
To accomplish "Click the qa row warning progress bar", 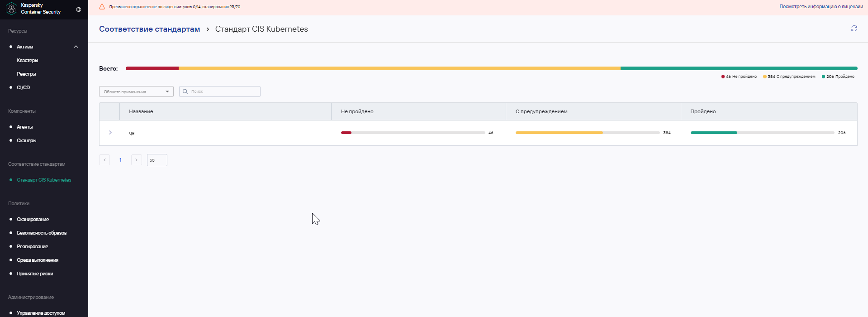I will (x=588, y=133).
